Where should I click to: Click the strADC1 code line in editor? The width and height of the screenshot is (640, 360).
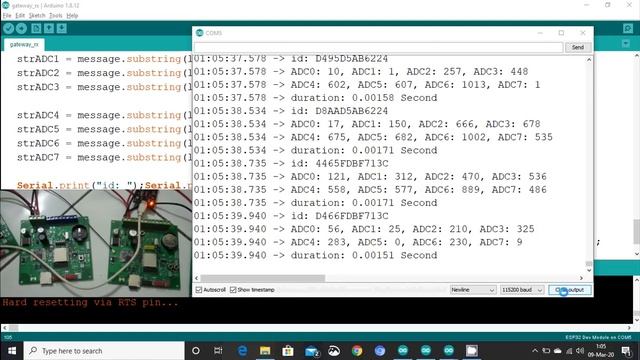(x=104, y=59)
